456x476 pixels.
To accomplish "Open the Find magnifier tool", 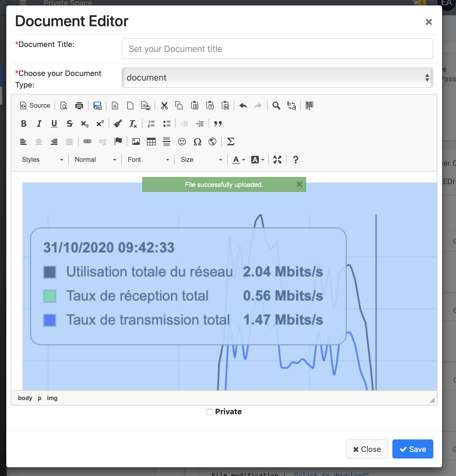I will point(276,105).
